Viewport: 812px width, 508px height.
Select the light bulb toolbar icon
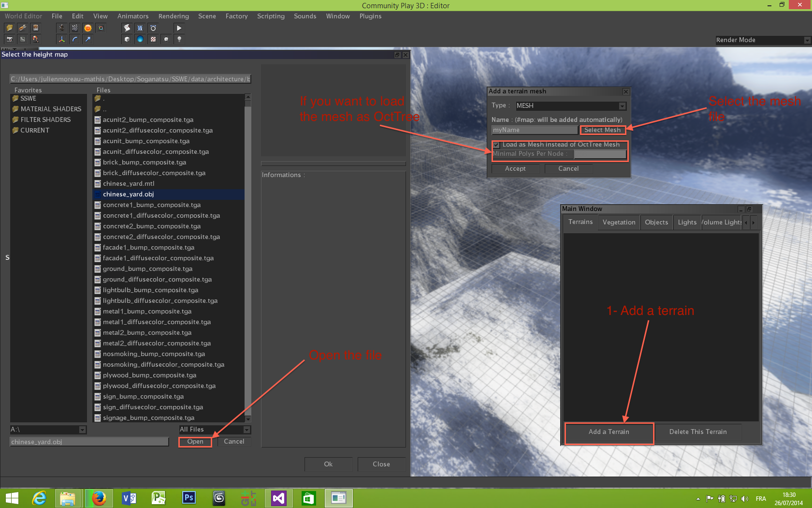click(179, 39)
